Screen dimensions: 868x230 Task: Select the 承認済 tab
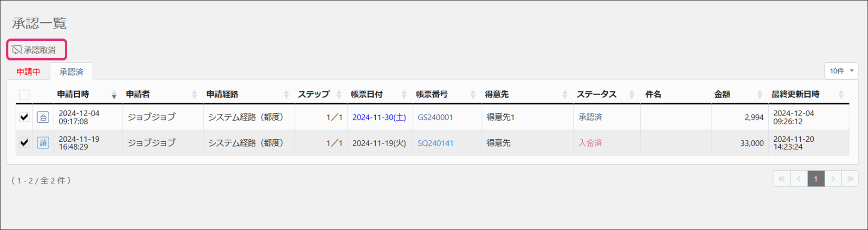pos(71,72)
